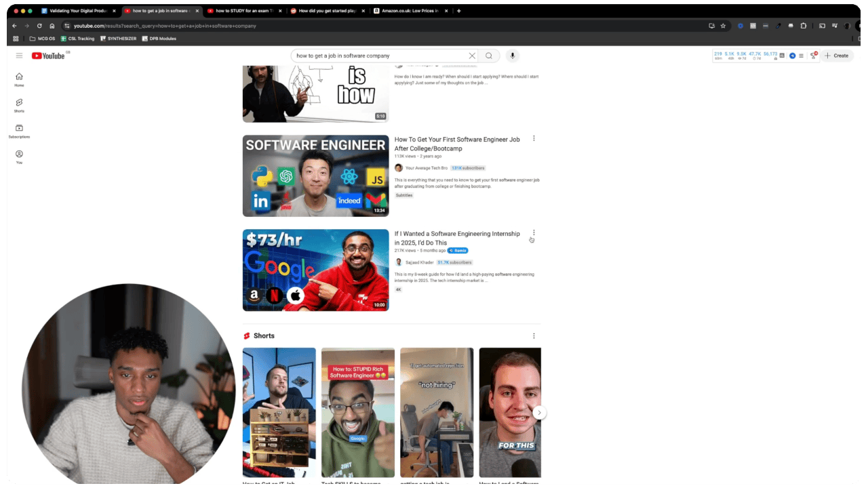
Task: Open the "not hiring" short
Action: pyautogui.click(x=437, y=412)
